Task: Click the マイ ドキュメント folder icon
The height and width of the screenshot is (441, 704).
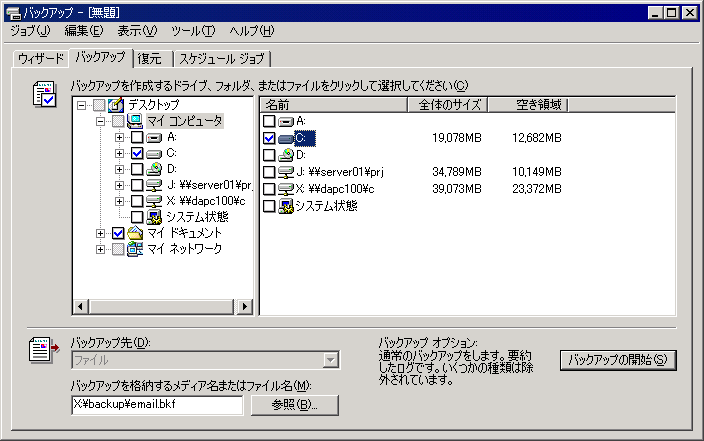Action: pyautogui.click(x=135, y=233)
